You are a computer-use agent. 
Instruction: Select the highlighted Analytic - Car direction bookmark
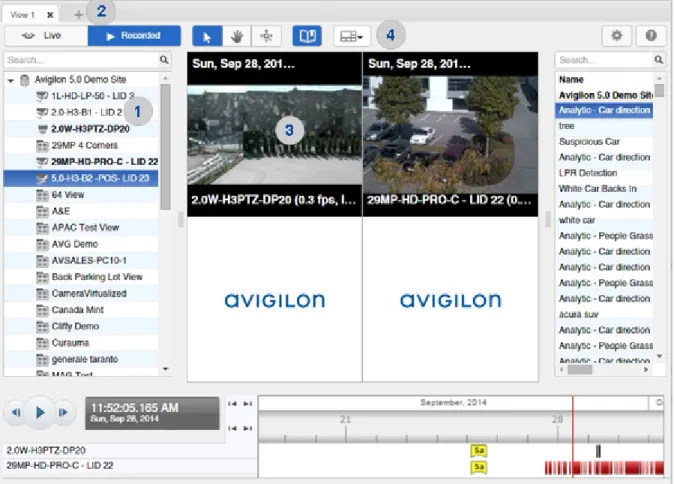pyautogui.click(x=604, y=110)
